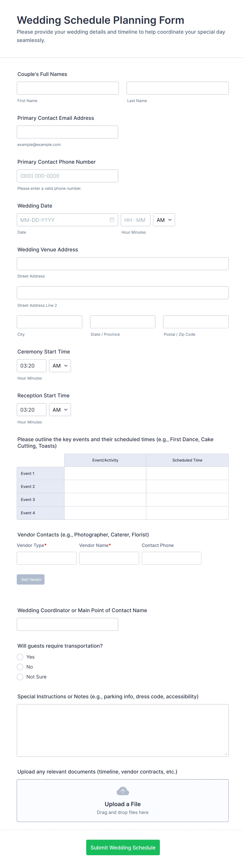This screenshot has height=868, width=243.
Task: Open Wedding Date AM/PM dropdown
Action: click(x=164, y=220)
